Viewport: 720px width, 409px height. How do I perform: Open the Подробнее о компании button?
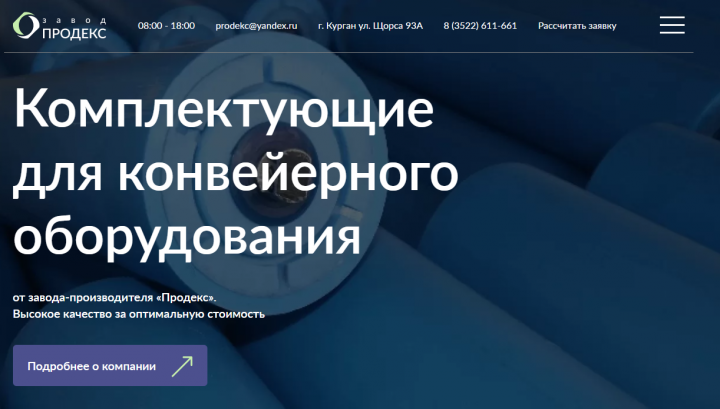pyautogui.click(x=110, y=365)
